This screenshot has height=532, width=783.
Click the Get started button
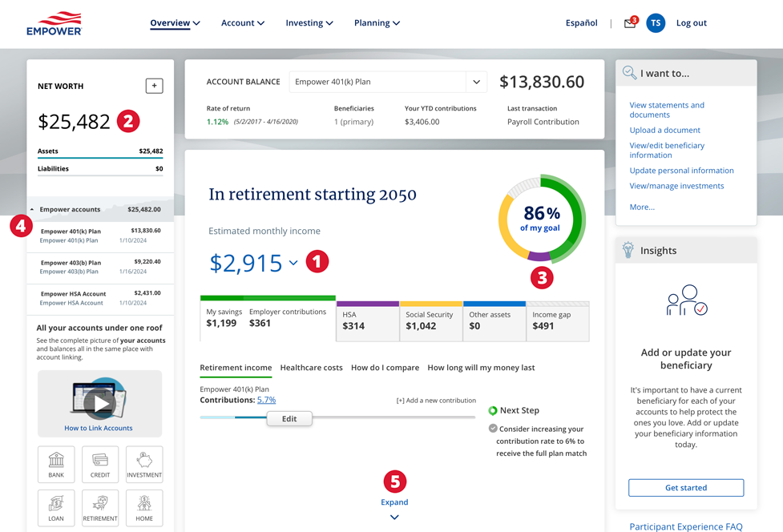[686, 487]
